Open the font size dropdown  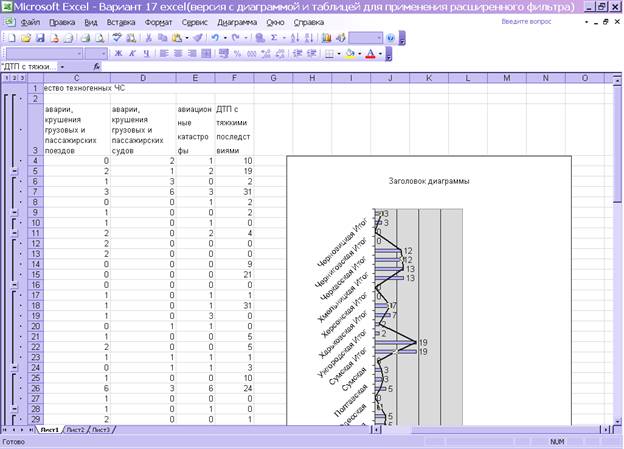point(103,53)
